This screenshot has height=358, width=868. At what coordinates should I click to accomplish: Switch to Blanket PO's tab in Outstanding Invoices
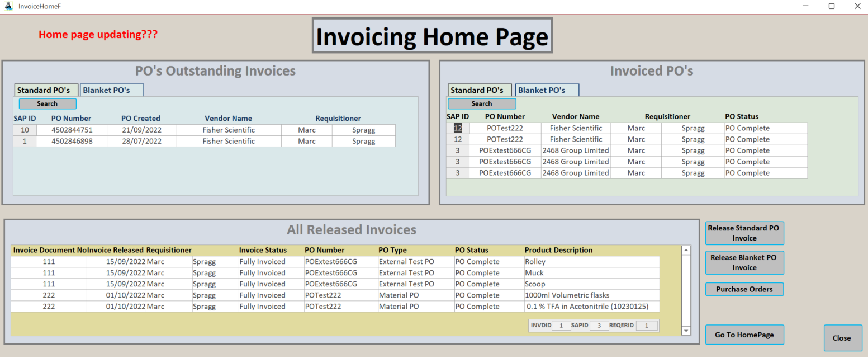[x=112, y=90]
